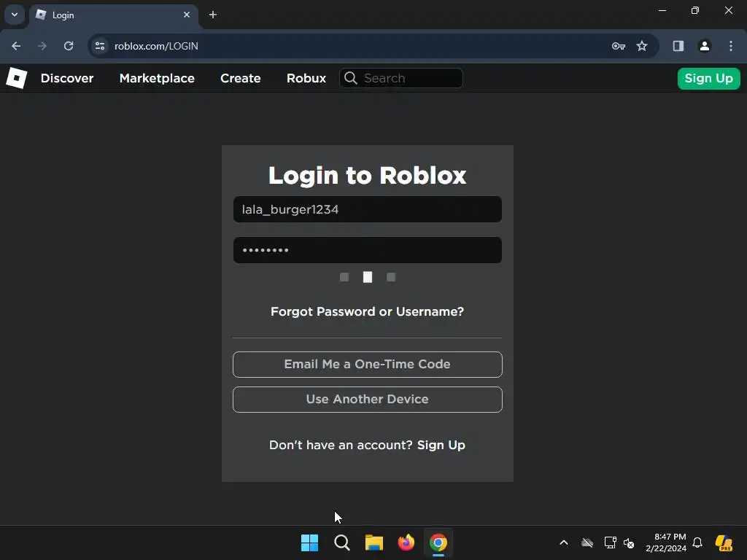Go to the Create page
747x560 pixels.
241,78
